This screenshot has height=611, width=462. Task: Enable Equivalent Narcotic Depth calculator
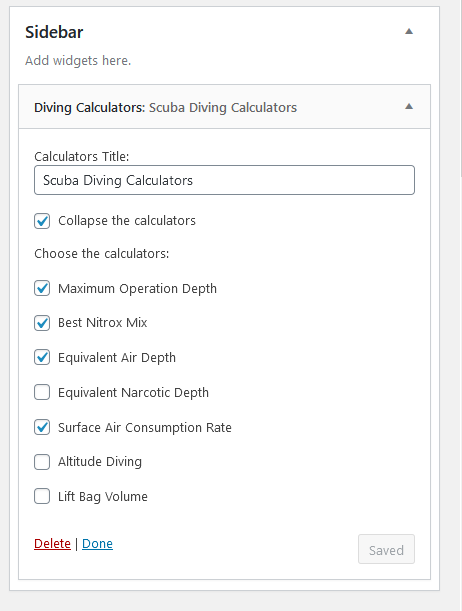coord(42,392)
